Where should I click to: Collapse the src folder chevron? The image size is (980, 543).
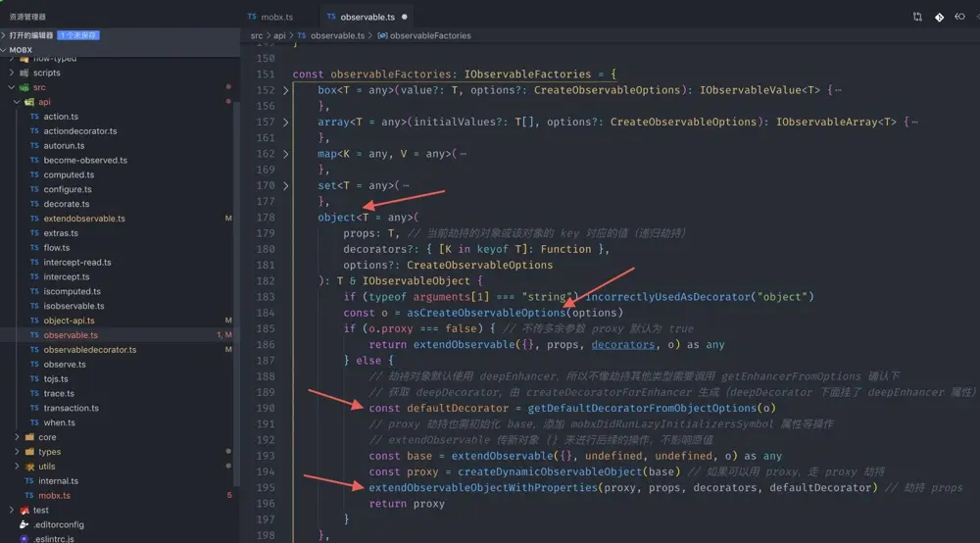11,87
